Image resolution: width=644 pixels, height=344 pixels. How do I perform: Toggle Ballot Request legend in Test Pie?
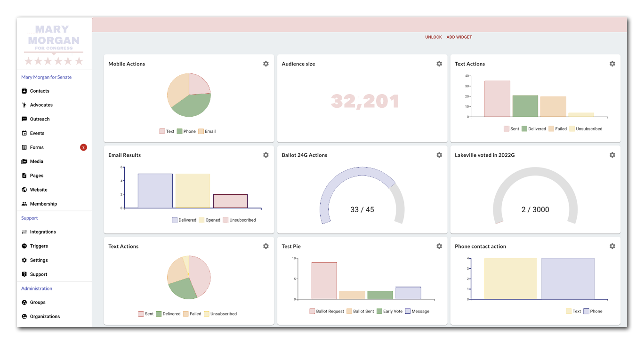point(327,311)
